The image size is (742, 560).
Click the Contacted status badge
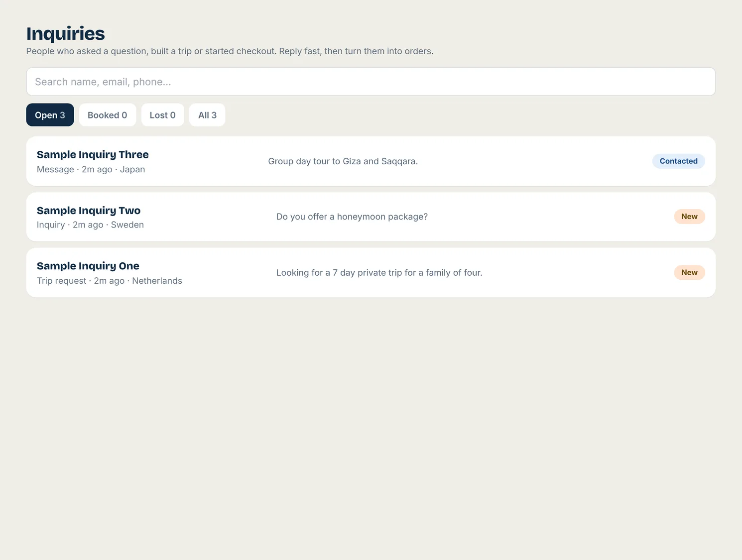(678, 161)
